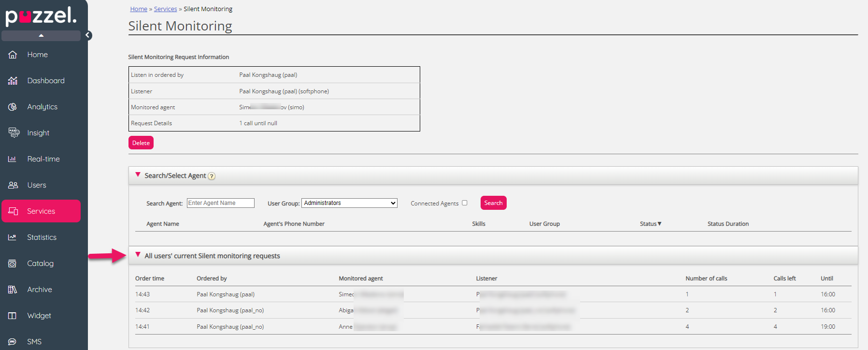Collapse the sidebar with the arrow button

[88, 35]
